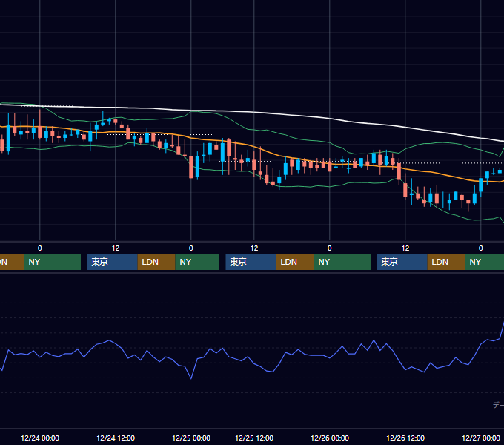Select the LDN session block on 12/25
The width and height of the screenshot is (504, 445).
pos(295,262)
